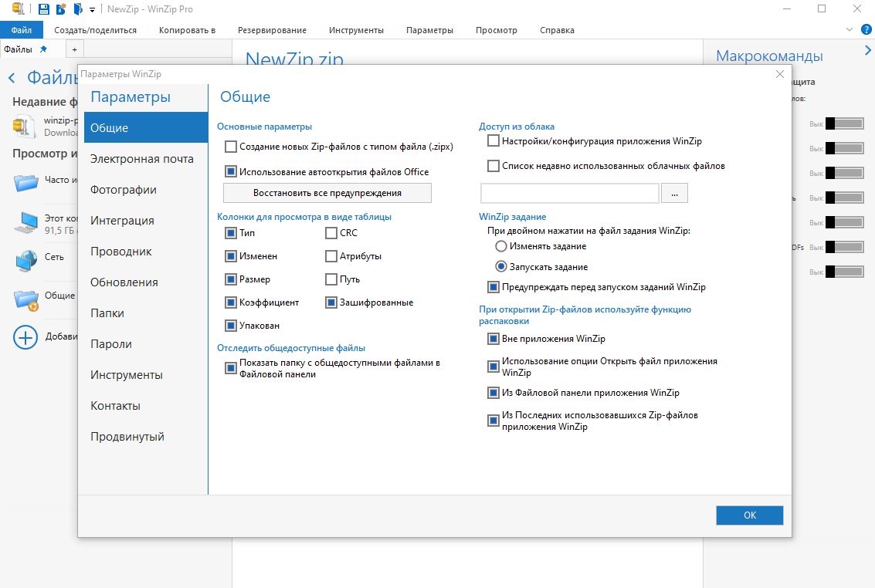This screenshot has height=588, width=875.
Task: Toggle show shared files folder checkbox
Action: tap(230, 368)
